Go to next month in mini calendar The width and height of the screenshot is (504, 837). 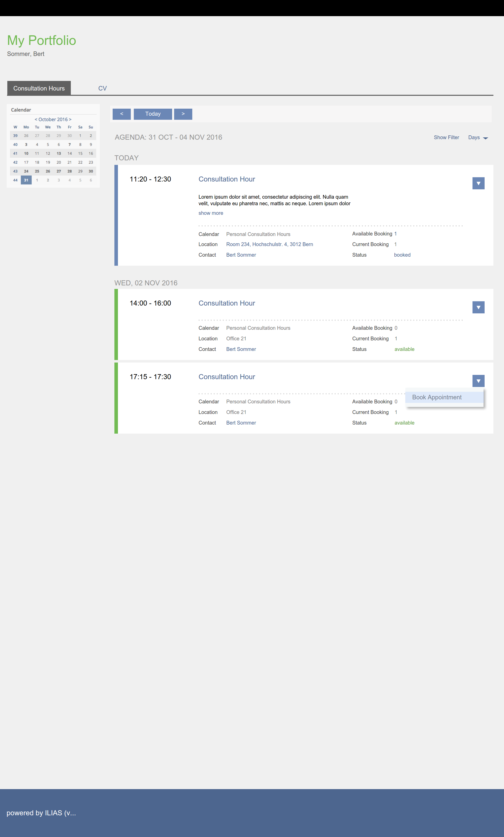[x=70, y=119]
